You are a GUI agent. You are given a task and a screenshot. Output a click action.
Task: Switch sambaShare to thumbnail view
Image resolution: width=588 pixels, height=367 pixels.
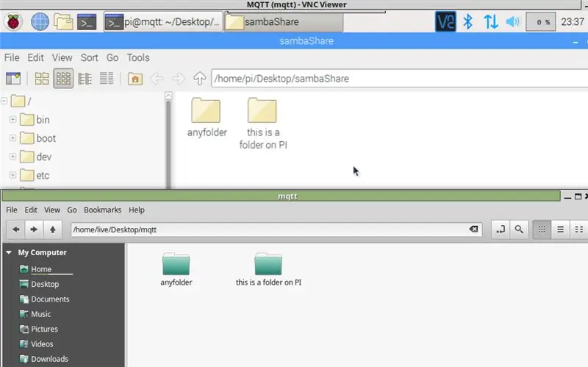(63, 79)
